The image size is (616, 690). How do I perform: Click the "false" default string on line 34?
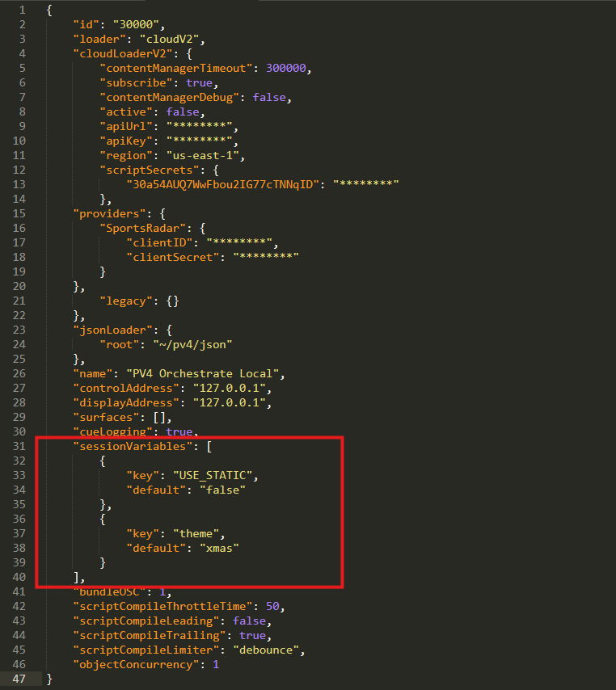click(x=222, y=490)
